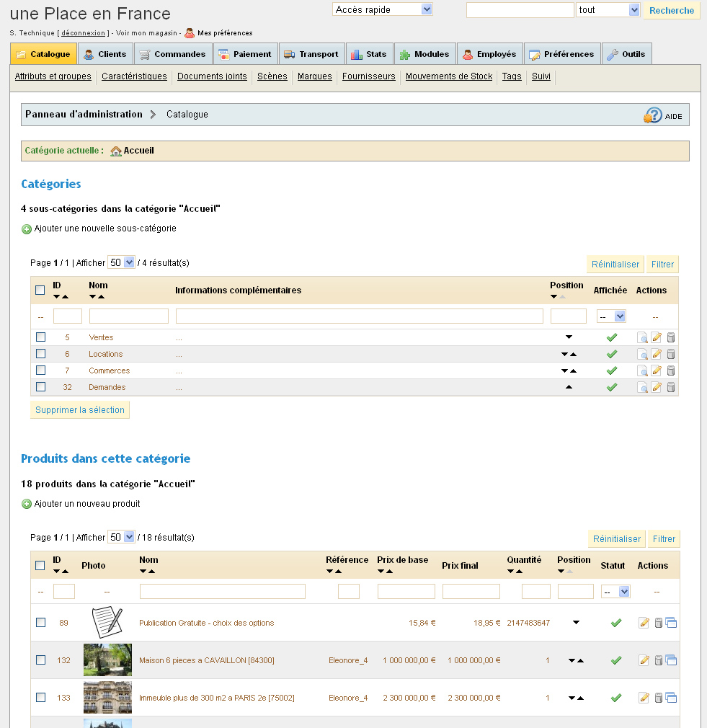This screenshot has height=728, width=707.
Task: Toggle displayed status of Locations category
Action: click(612, 354)
